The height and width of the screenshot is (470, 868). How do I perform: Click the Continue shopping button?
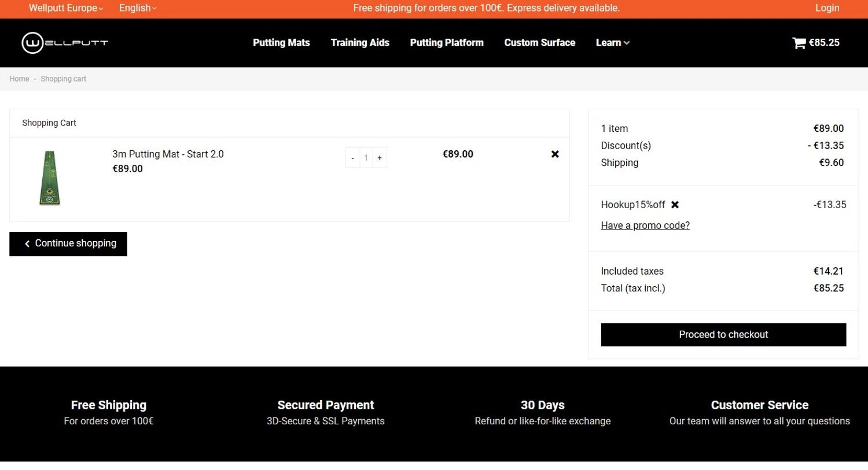68,244
